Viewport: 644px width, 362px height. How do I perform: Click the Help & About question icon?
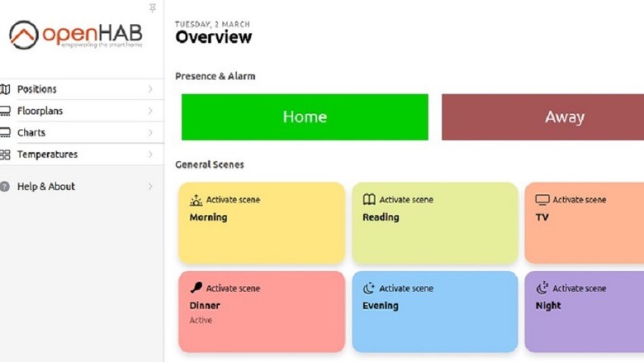tap(5, 187)
